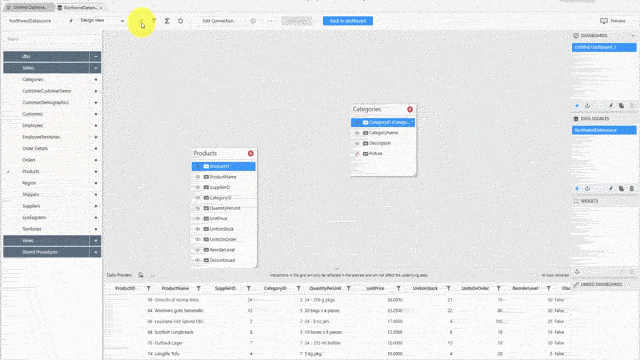Click the refresh icon in top toolbar
Viewport: 640px width, 360px height.
click(x=180, y=21)
